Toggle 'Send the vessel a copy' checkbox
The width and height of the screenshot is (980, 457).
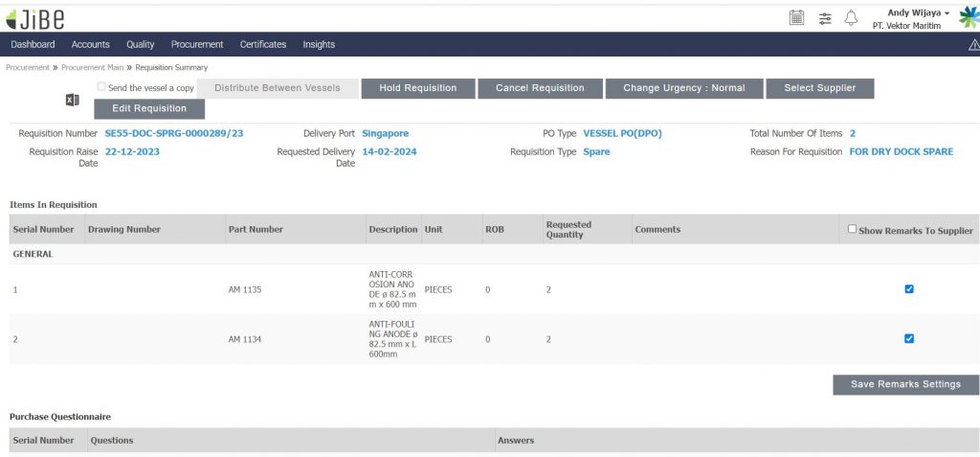coord(101,87)
